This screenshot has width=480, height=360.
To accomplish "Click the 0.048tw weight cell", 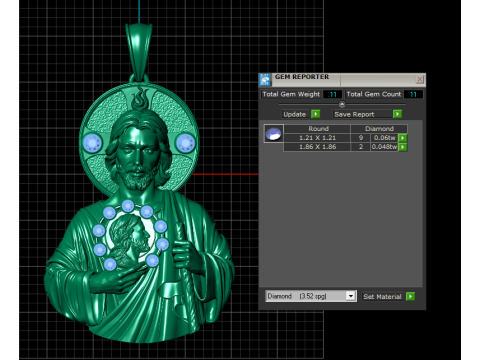I will [x=385, y=147].
